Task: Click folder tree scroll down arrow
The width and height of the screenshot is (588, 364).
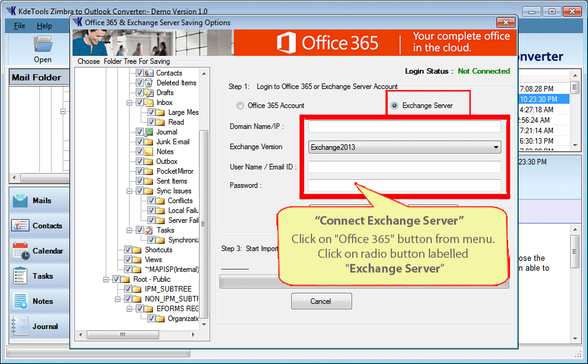Action: (x=204, y=325)
